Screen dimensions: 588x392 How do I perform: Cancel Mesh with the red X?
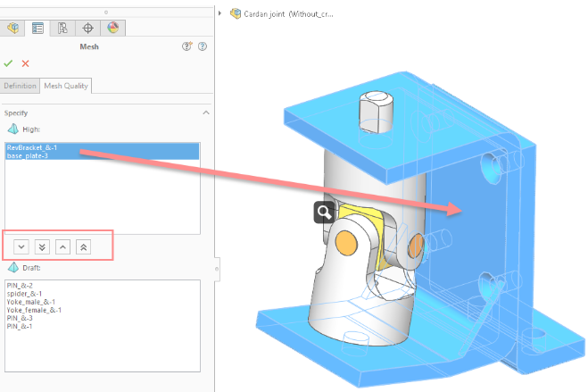pos(26,63)
